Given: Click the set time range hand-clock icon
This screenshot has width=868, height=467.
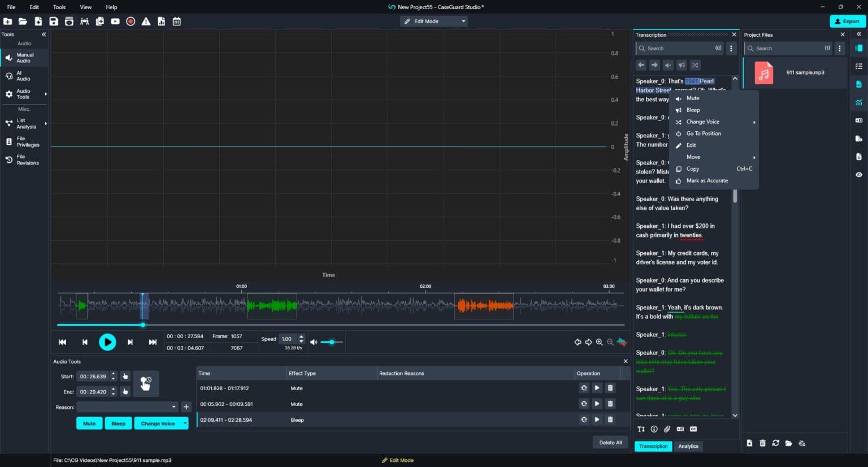Looking at the screenshot, I should coord(146,384).
